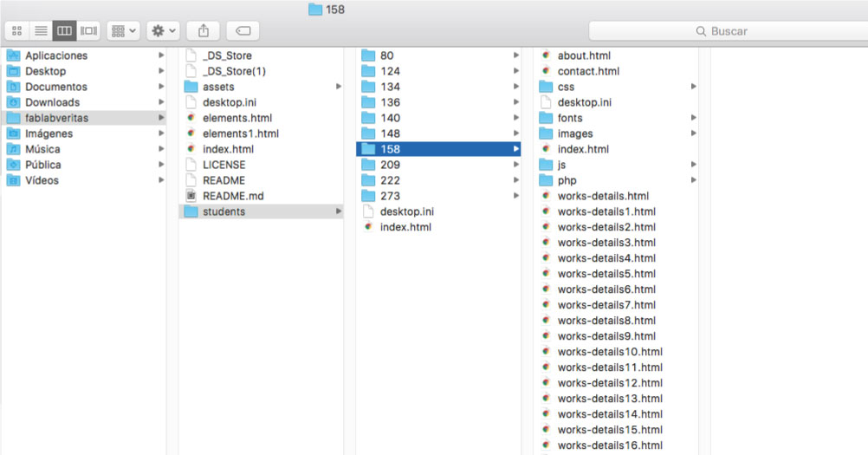Click the folder 136 icon
This screenshot has height=455, width=868.
coord(368,102)
